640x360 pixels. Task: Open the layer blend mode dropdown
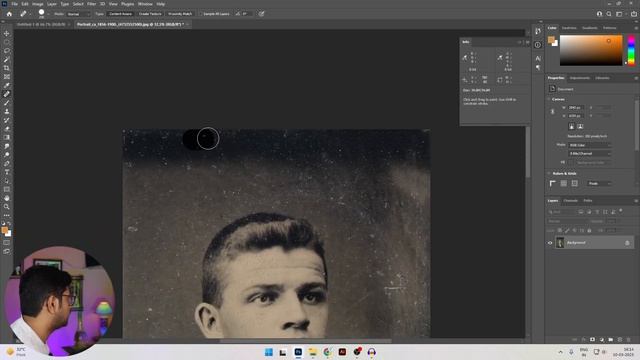[567, 221]
